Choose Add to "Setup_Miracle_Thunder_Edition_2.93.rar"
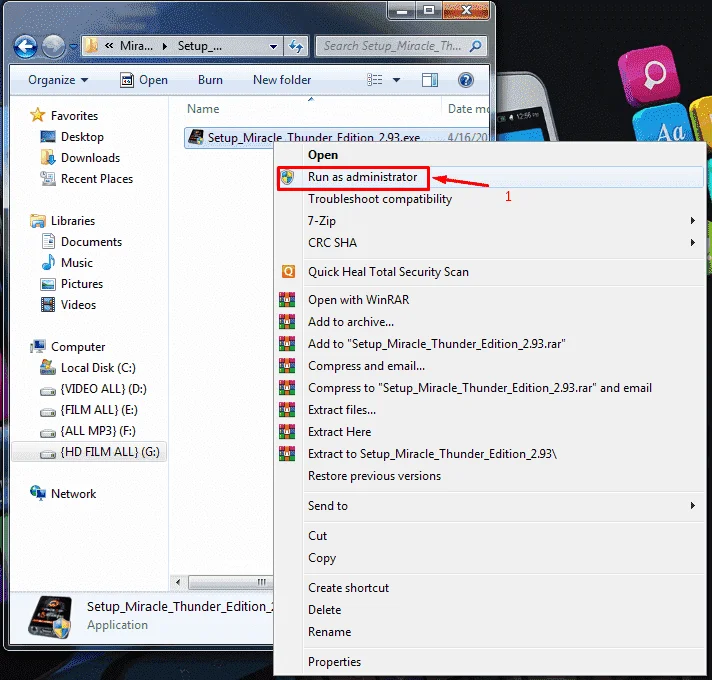 click(490, 344)
